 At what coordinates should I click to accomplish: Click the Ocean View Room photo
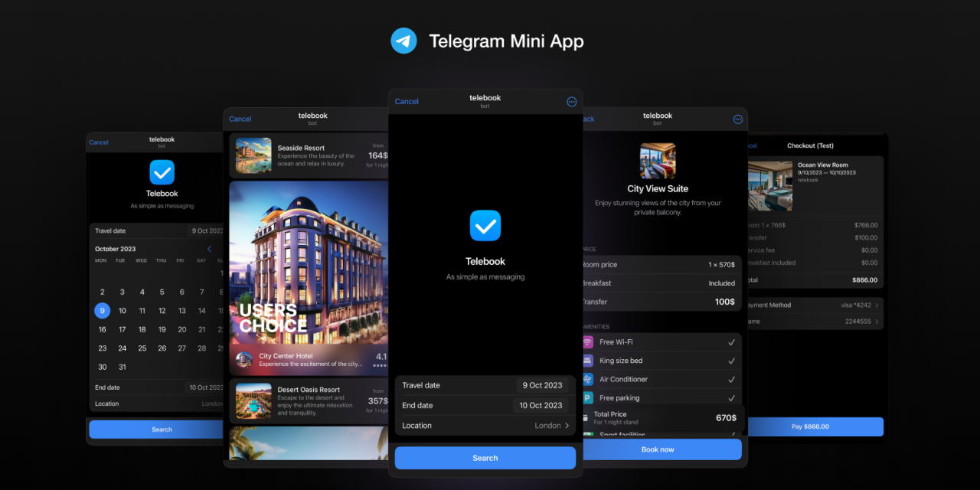point(770,186)
